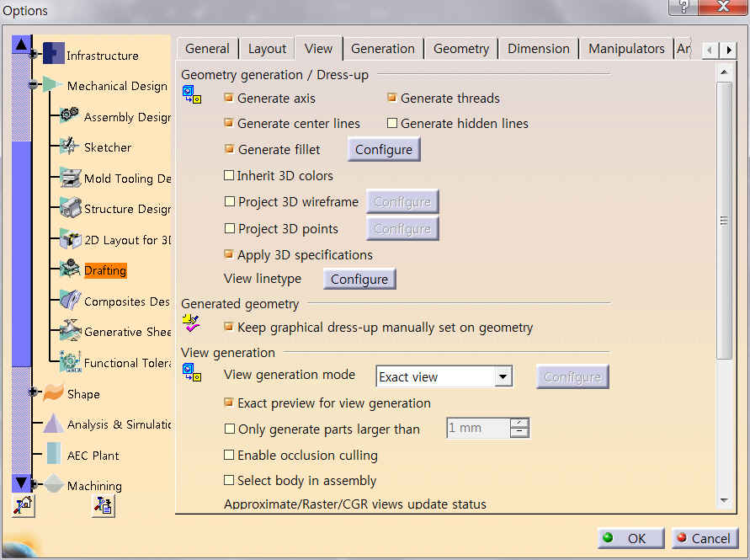Collapse the Mechanical Design node

pos(34,84)
